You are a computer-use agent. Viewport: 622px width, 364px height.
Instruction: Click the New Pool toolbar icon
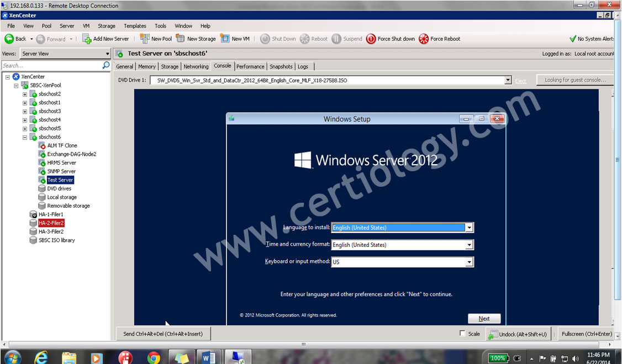pyautogui.click(x=145, y=39)
